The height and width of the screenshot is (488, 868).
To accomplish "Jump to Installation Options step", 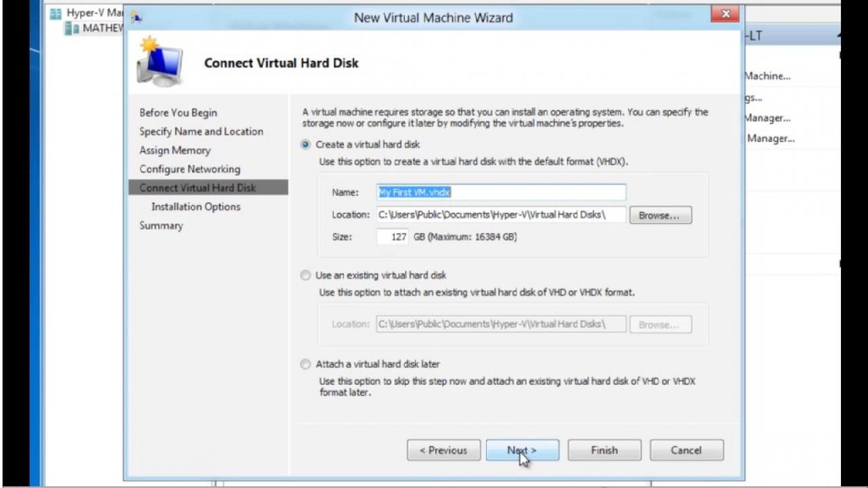I will [196, 207].
